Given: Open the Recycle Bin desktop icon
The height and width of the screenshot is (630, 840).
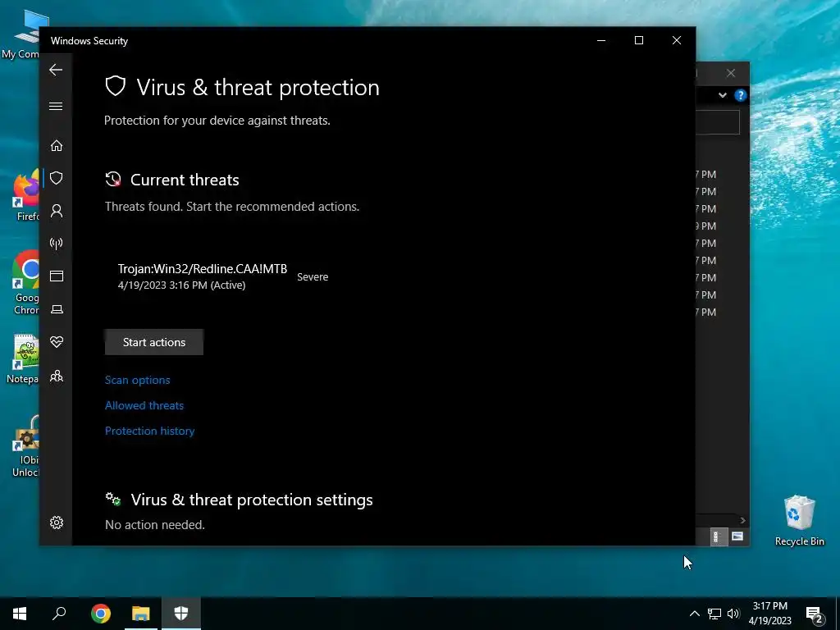Looking at the screenshot, I should pos(799,520).
